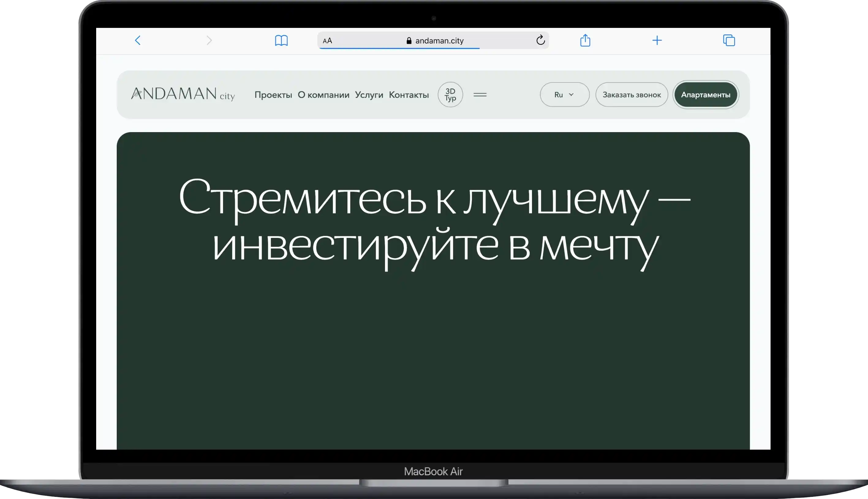Open the Safari share sheet icon
The width and height of the screenshot is (868, 499).
pos(585,40)
